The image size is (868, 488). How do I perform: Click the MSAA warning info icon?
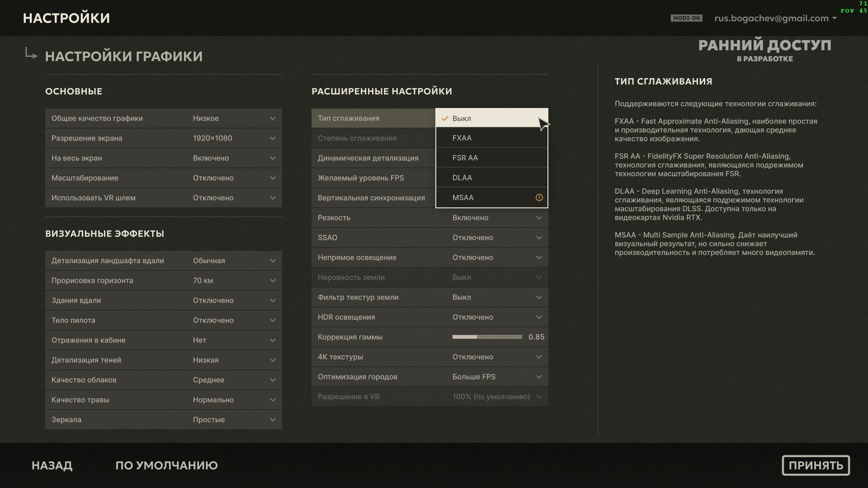[539, 197]
